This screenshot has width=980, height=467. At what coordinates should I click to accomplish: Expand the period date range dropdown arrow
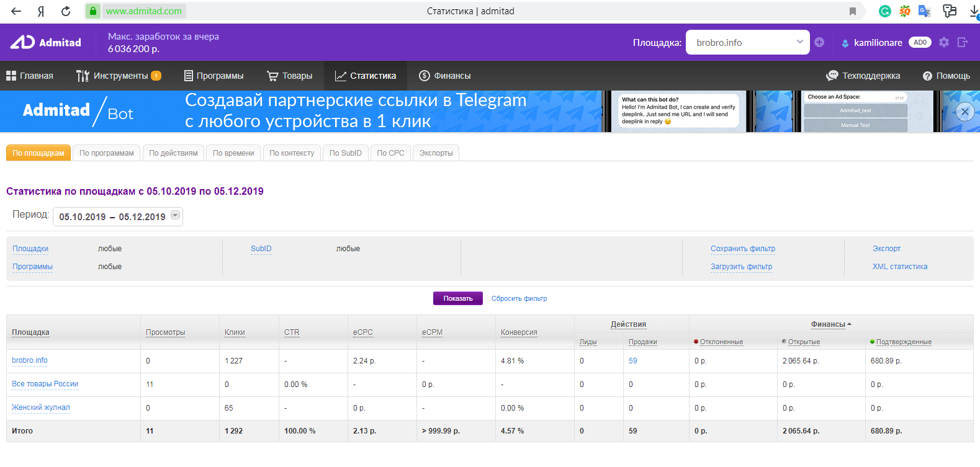point(175,215)
